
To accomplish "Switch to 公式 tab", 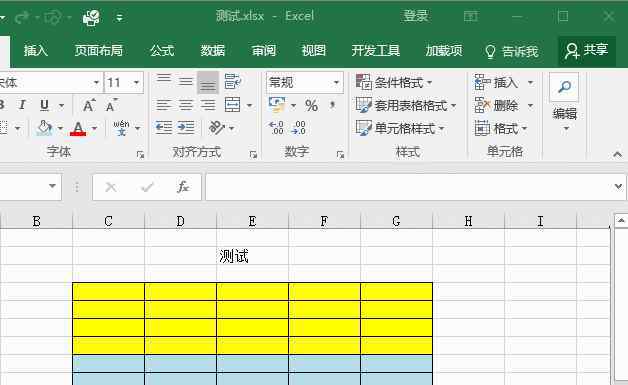I will click(x=162, y=50).
